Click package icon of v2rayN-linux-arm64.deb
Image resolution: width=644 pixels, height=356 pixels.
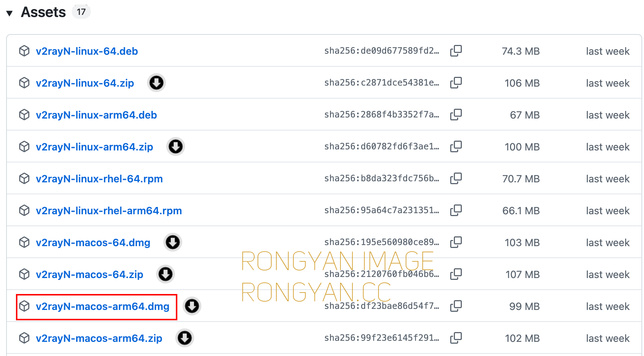tap(24, 115)
